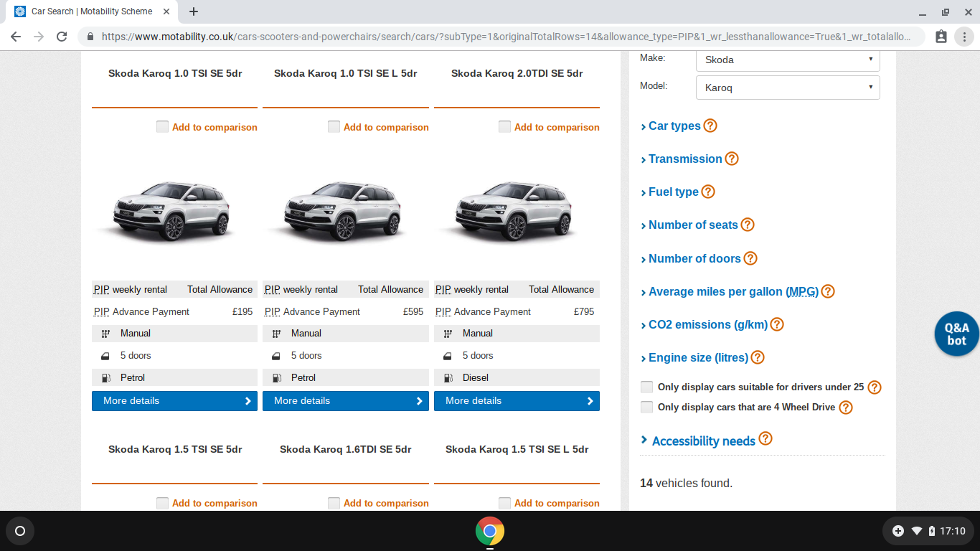This screenshot has height=551, width=980.
Task: Click the browser back arrow
Action: [x=16, y=37]
